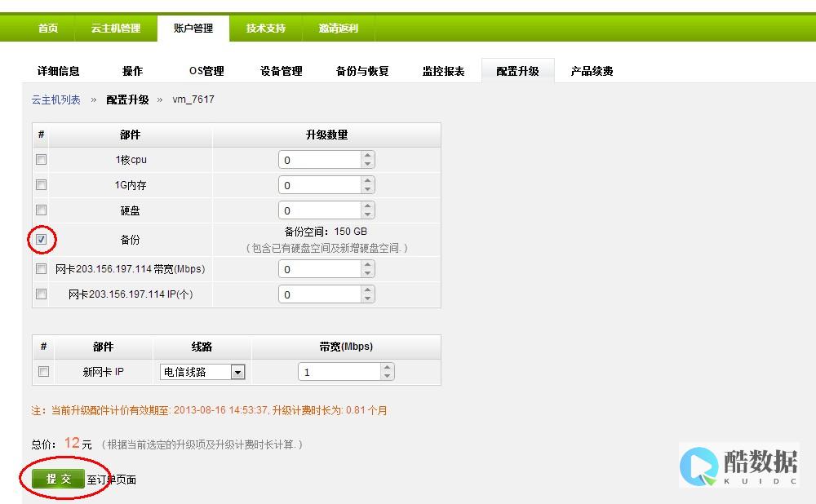This screenshot has height=504, width=816.
Task: Focus the 1G内存 quantity input field
Action: pyautogui.click(x=320, y=185)
